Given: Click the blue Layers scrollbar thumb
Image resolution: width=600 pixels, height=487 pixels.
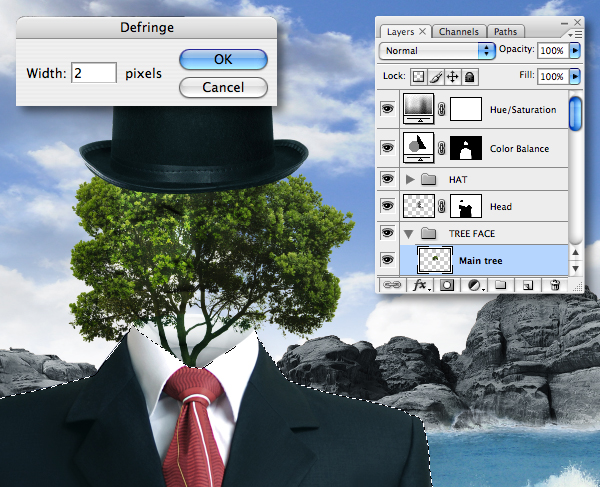Looking at the screenshot, I should click(x=575, y=114).
